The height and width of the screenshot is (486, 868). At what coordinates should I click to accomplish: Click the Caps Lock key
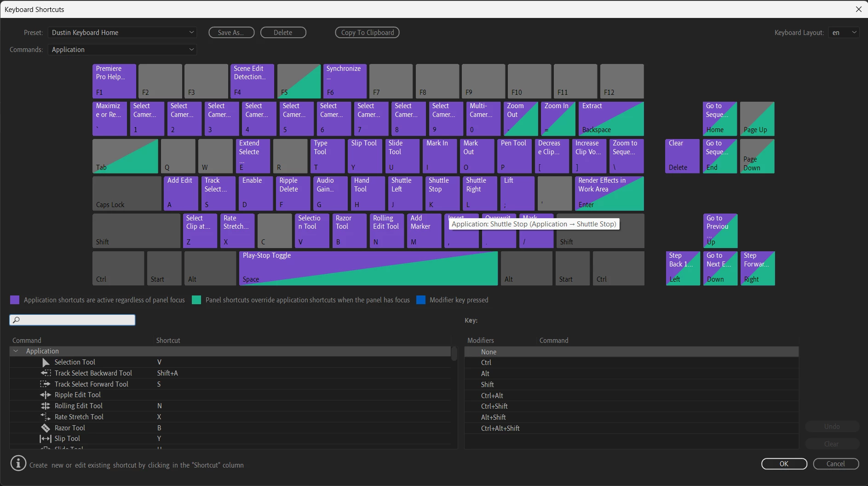(127, 193)
